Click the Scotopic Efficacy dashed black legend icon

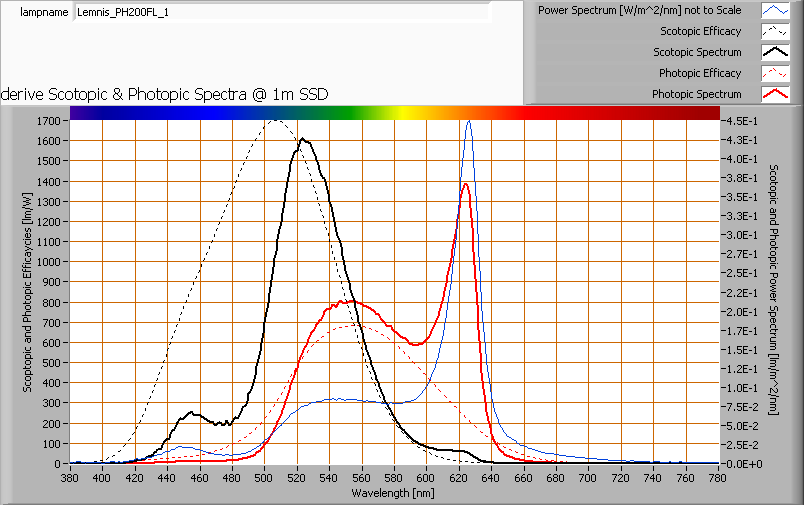pyautogui.click(x=776, y=31)
